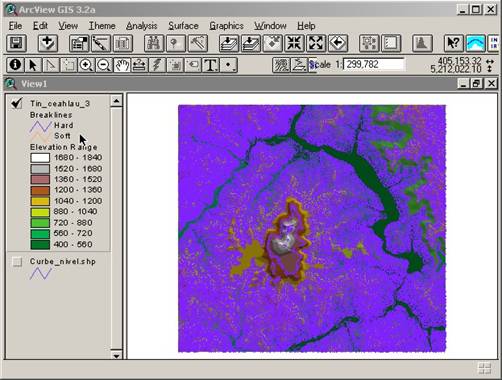Open the Analysis menu

142,26
